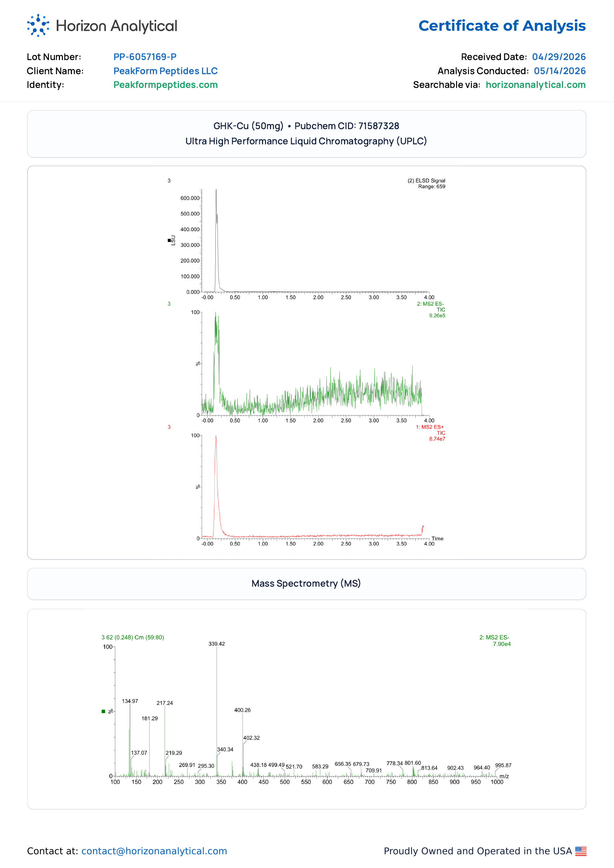Click the Range: 659 label

(432, 187)
